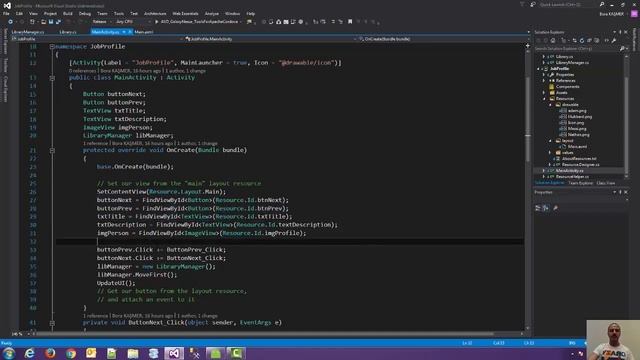Open the File menu
Viewport: 640px width, 360px height.
[x=6, y=13]
